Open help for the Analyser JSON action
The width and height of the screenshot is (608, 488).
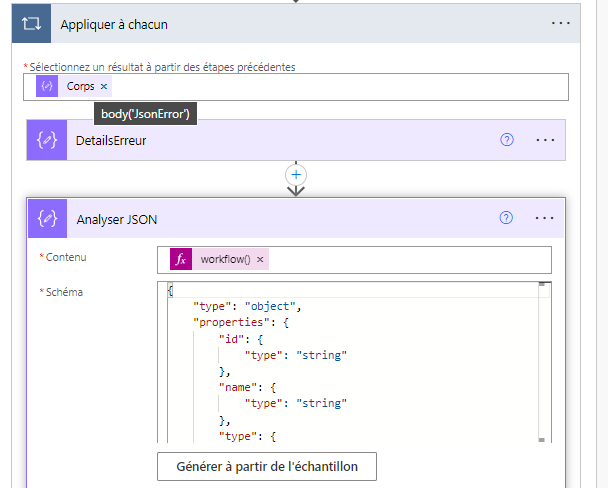point(506,218)
